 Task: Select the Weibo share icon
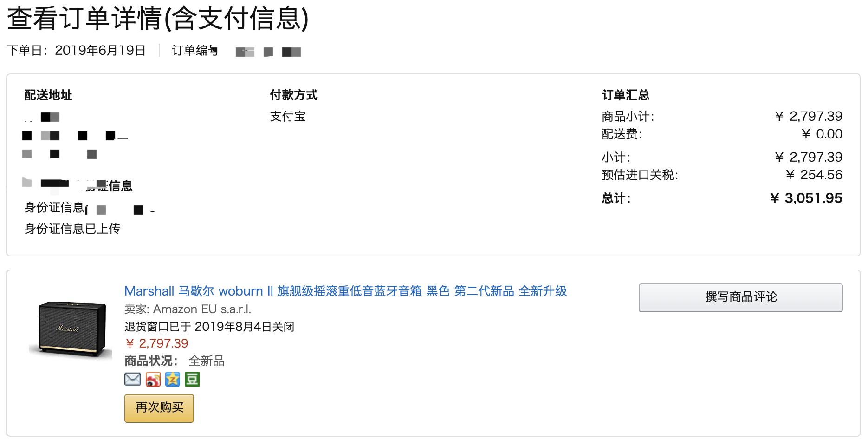tap(152, 380)
